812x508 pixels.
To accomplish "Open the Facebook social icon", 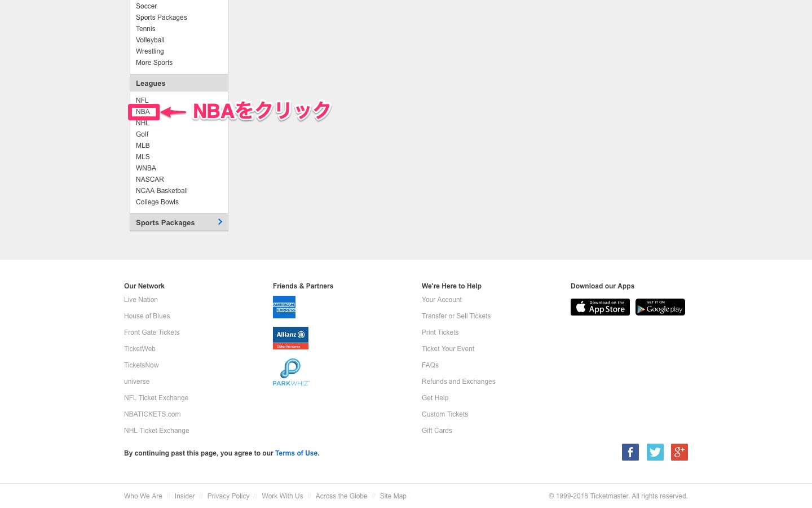I will 630,452.
